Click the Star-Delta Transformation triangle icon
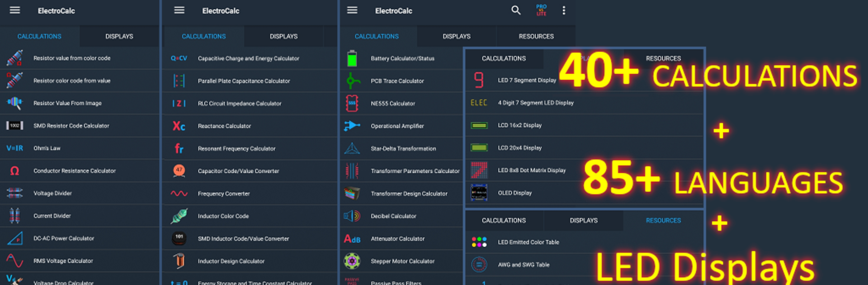The width and height of the screenshot is (868, 285). pos(352,148)
